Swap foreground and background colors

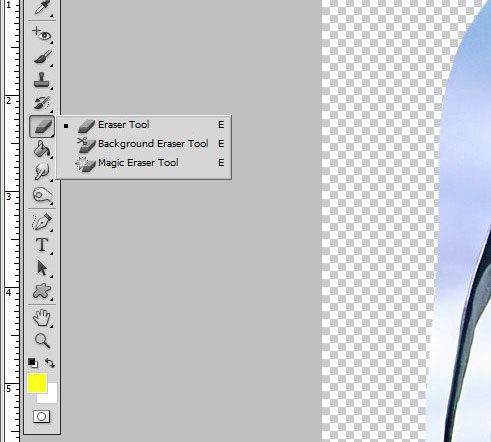(50, 363)
